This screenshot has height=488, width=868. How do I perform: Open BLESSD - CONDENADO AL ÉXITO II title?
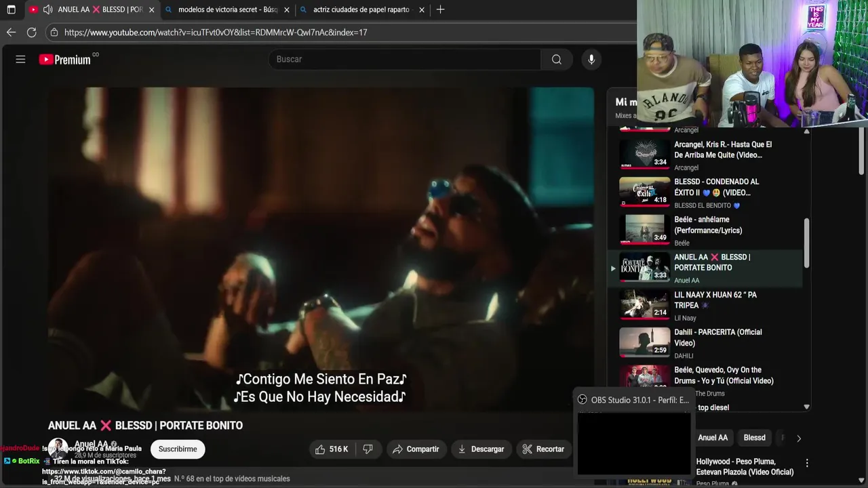tap(716, 187)
